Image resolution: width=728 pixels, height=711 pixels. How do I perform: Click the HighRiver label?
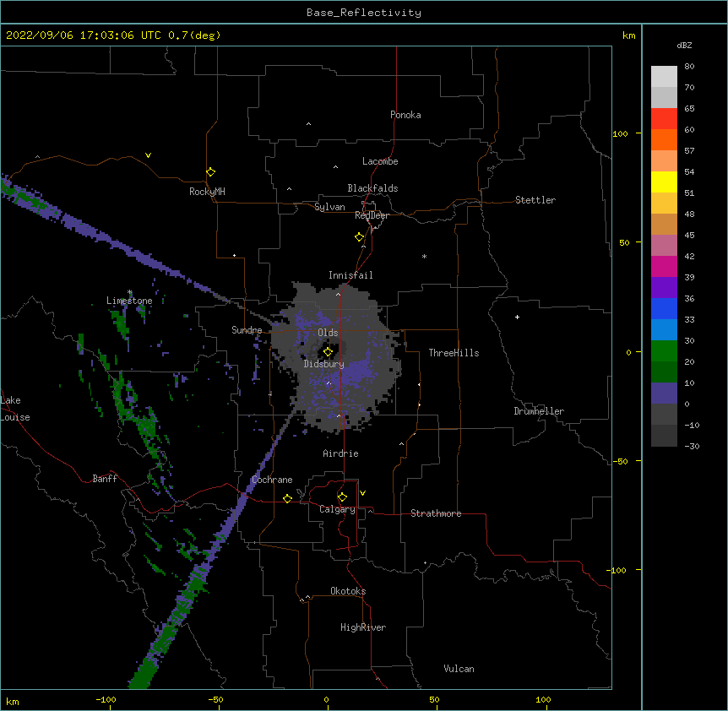[363, 627]
